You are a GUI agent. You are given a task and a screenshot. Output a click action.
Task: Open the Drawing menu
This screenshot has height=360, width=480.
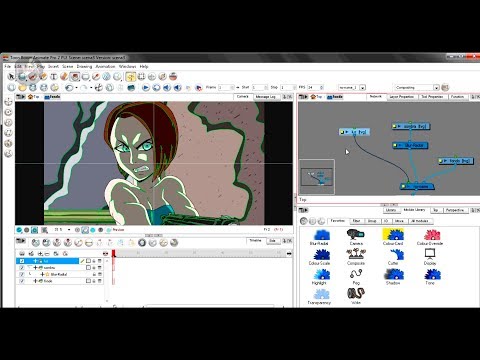84,66
